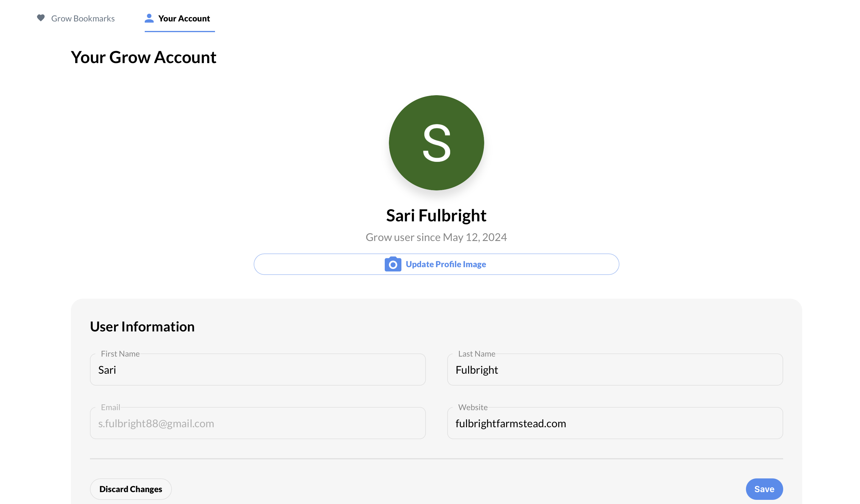Click the Your Grow Account page title
This screenshot has height=504, width=860.
143,57
